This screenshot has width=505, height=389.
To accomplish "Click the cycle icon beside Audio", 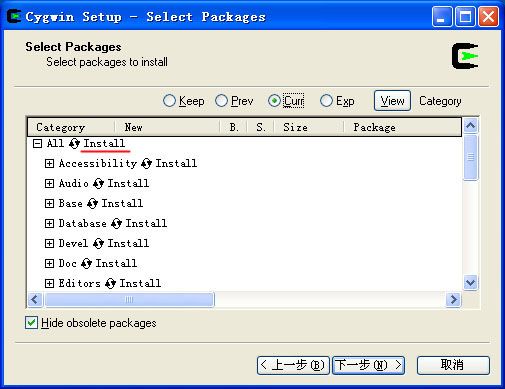I will 98,184.
